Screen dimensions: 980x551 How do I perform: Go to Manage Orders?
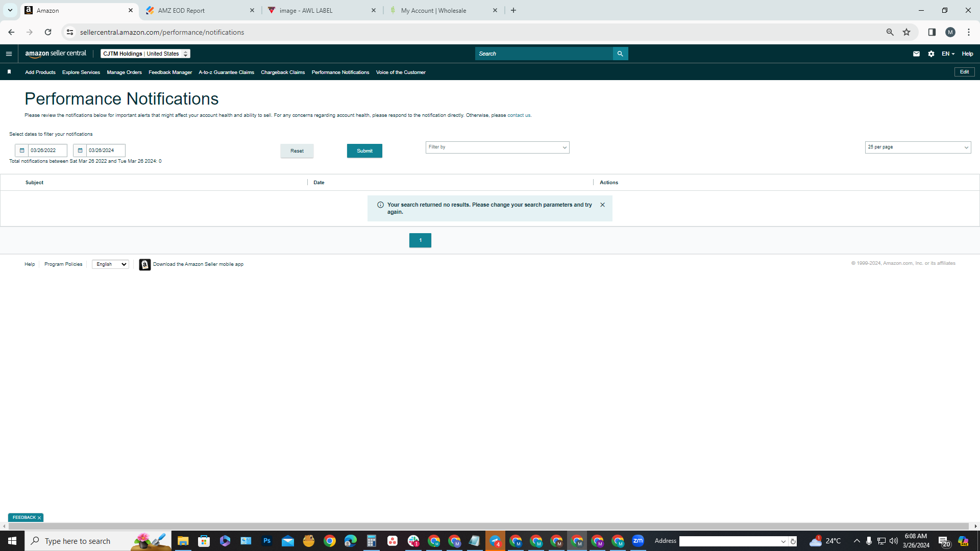tap(124, 72)
